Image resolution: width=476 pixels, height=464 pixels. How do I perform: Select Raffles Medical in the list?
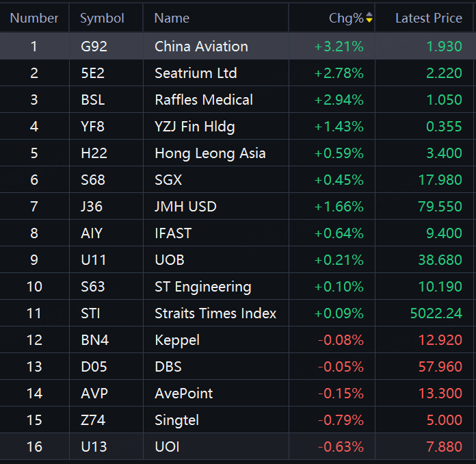point(204,100)
